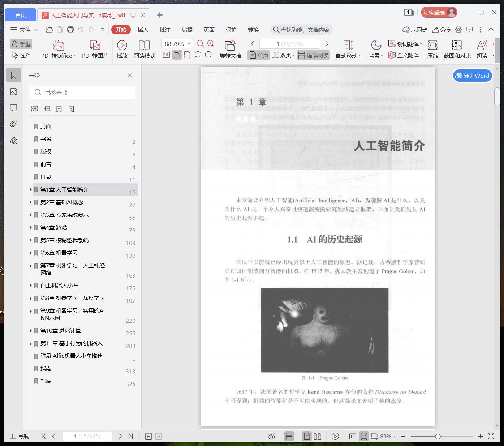Image resolution: width=504 pixels, height=446 pixels.
Task: Collapse all bookmarks icon
Action: point(47,109)
